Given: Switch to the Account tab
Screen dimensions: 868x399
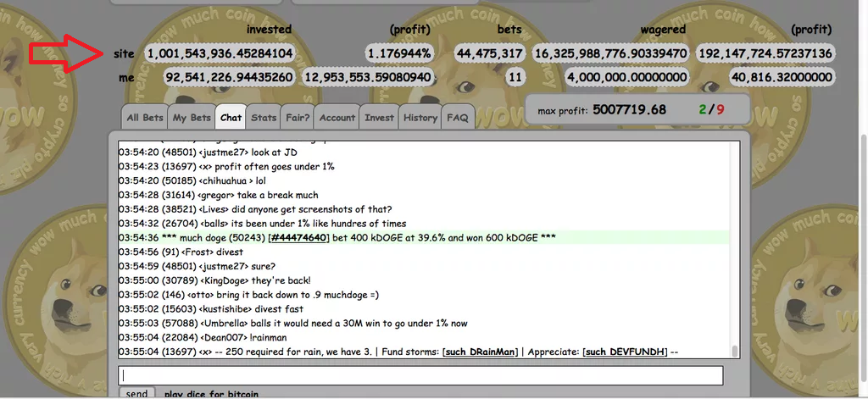Looking at the screenshot, I should (337, 117).
